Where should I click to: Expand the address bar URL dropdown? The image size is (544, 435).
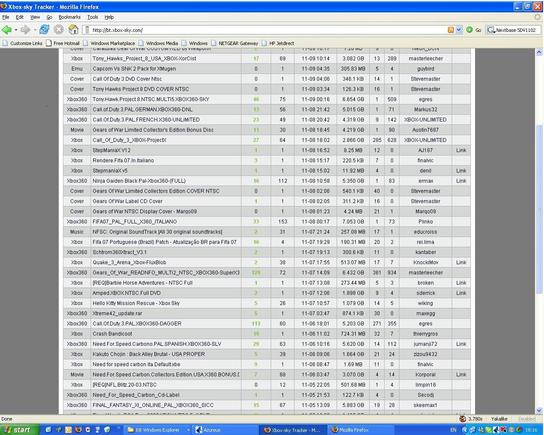point(459,30)
